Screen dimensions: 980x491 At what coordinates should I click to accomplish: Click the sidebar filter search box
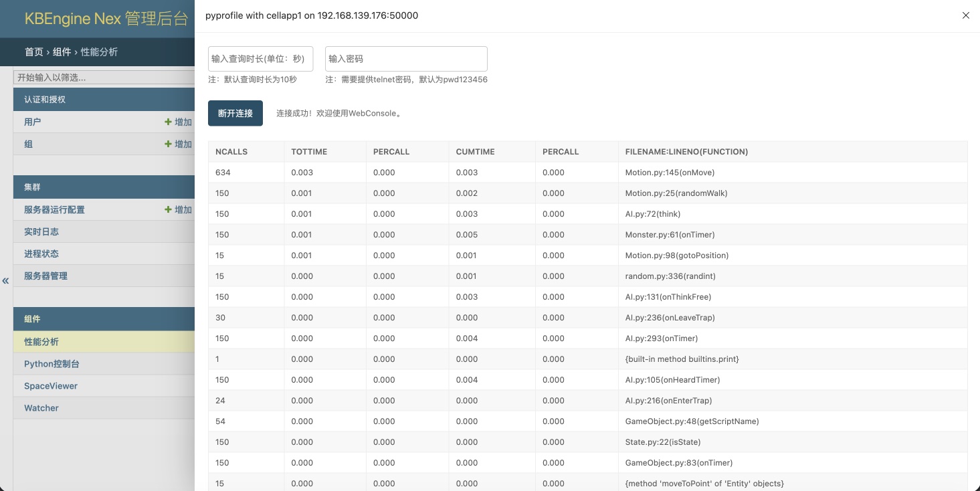click(104, 78)
